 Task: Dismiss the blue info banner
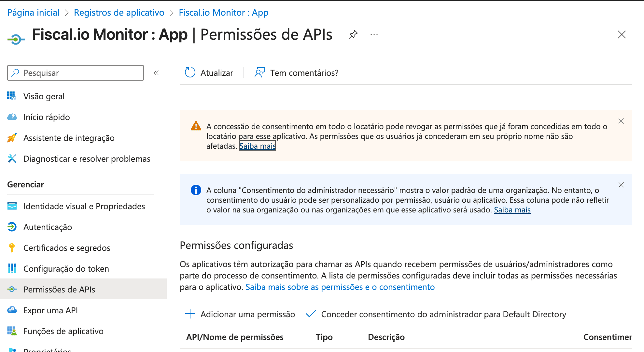click(621, 185)
